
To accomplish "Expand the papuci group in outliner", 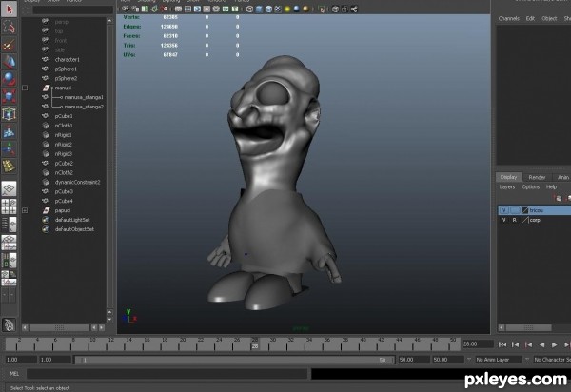I will [x=25, y=210].
